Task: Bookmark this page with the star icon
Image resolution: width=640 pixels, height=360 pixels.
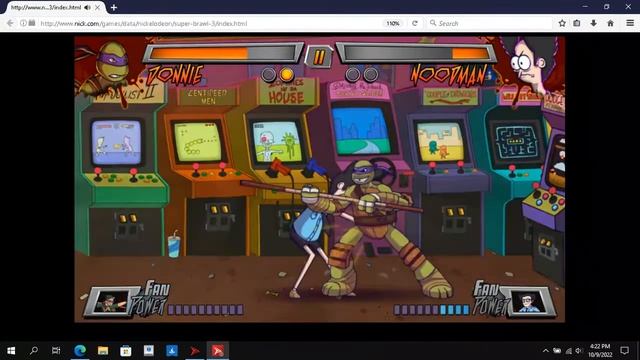Action: tap(562, 23)
